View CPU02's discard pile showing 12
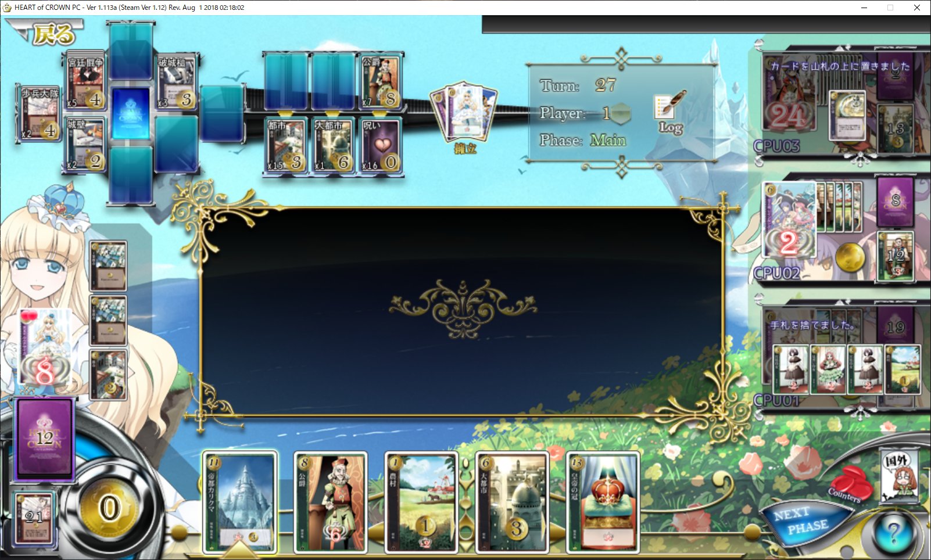Image resolution: width=931 pixels, height=560 pixels. [x=896, y=256]
